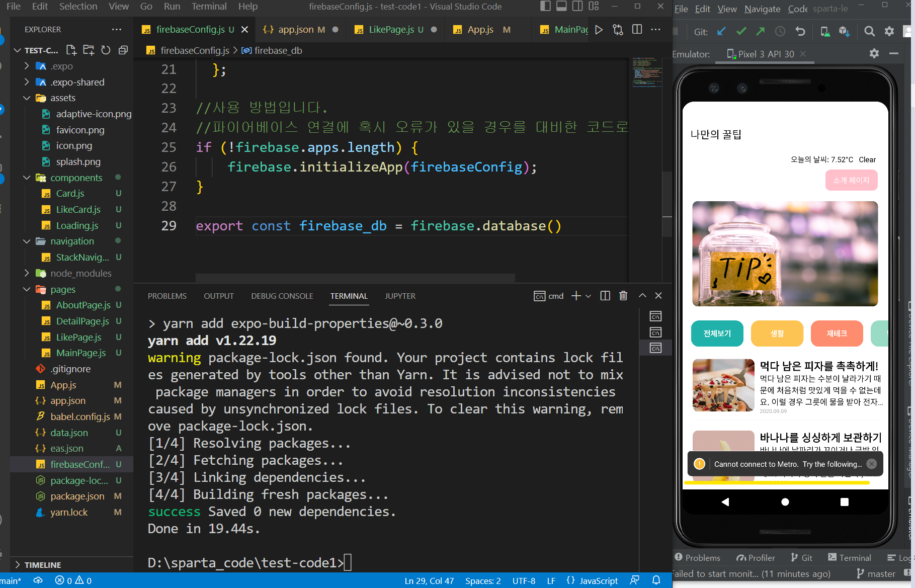The width and height of the screenshot is (915, 588).
Task: Tap emulator back navigation button
Action: [725, 501]
